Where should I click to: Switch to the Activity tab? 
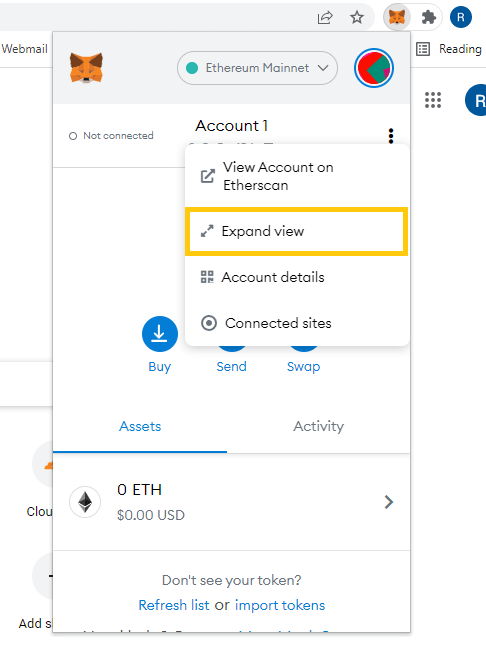pyautogui.click(x=318, y=426)
